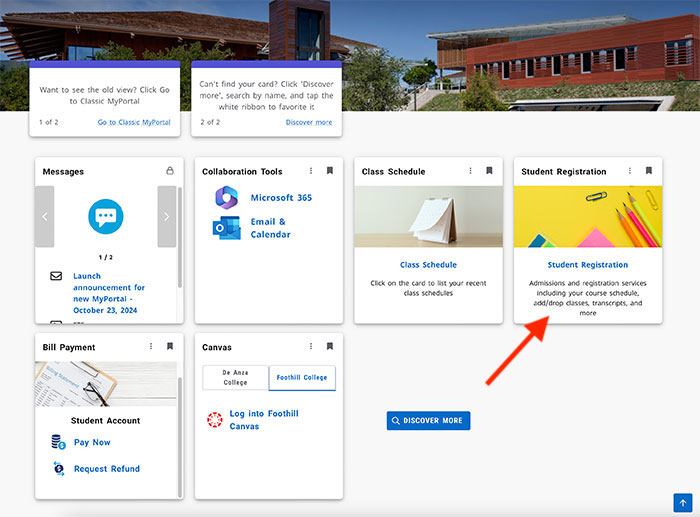The height and width of the screenshot is (517, 700).
Task: Toggle bookmark on Student Registration card
Action: (649, 171)
